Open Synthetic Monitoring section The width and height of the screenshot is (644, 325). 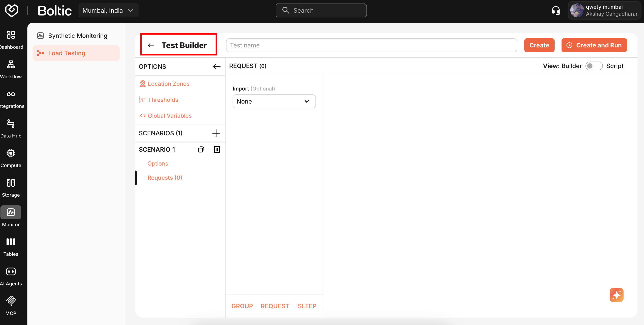pyautogui.click(x=77, y=35)
